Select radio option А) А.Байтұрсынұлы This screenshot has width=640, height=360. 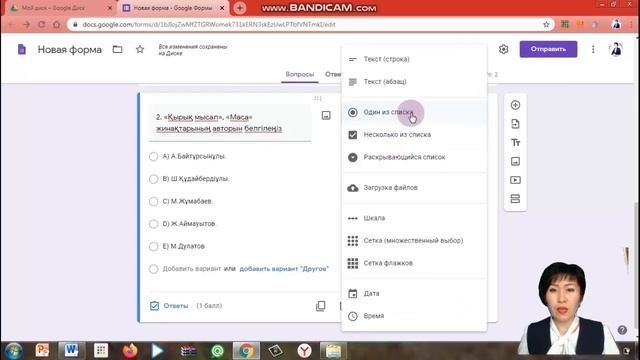click(153, 156)
